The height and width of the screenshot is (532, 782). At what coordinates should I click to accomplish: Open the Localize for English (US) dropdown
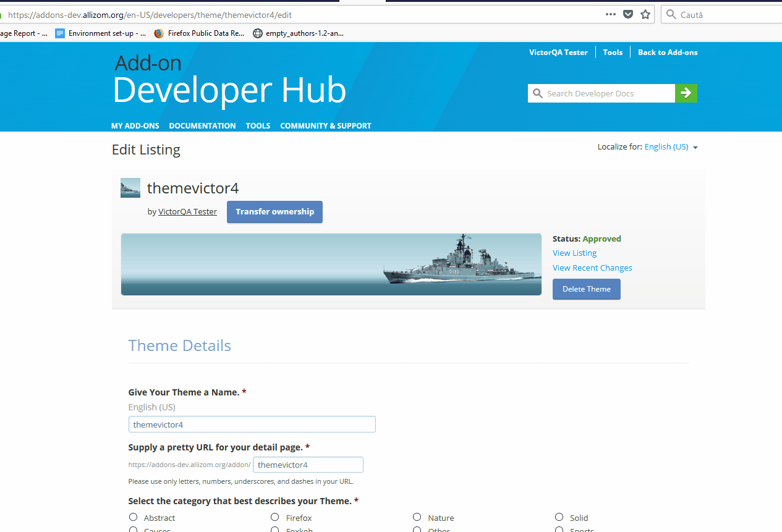[x=671, y=146]
